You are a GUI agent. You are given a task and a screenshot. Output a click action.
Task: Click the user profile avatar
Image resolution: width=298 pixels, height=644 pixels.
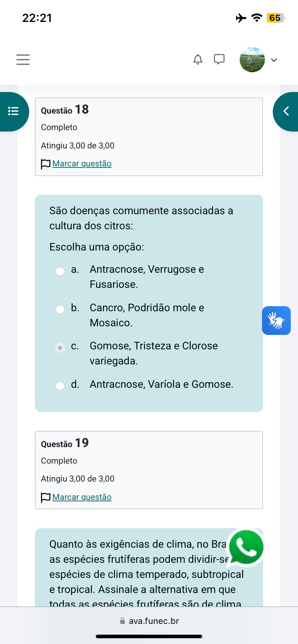click(252, 60)
